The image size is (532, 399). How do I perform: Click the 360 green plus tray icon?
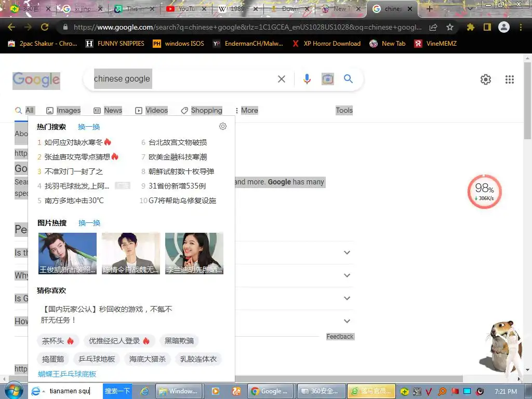404,392
